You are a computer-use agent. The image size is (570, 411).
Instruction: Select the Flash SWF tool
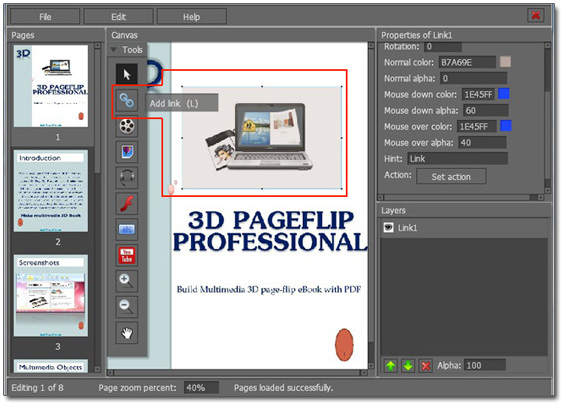click(127, 204)
